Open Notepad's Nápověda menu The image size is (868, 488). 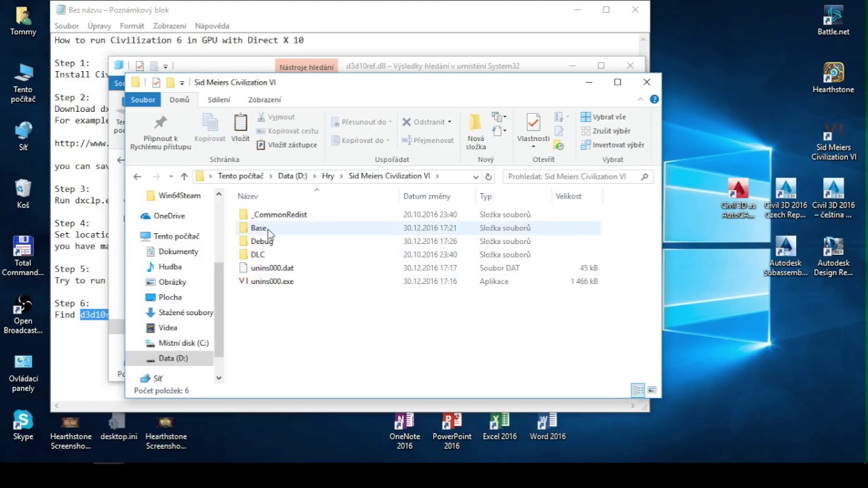[x=212, y=26]
